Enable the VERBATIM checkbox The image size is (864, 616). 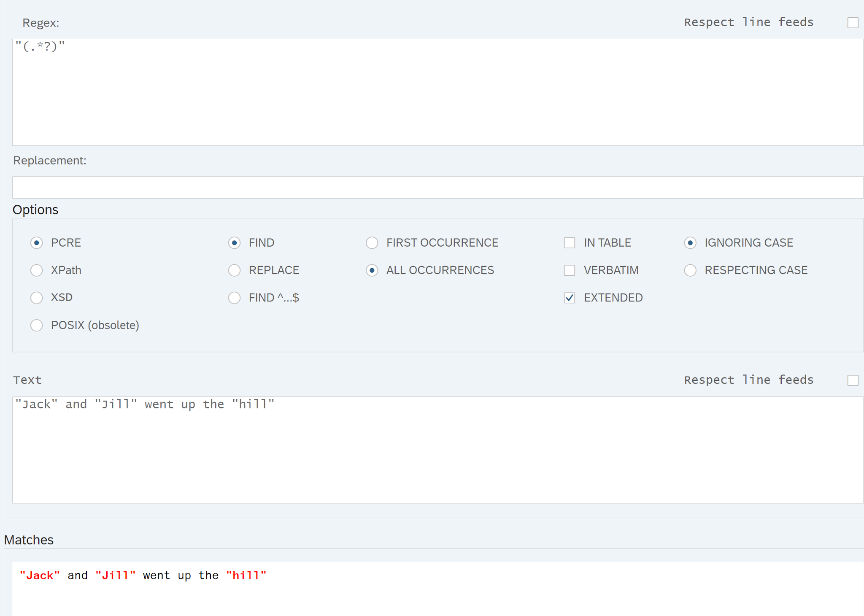pos(570,270)
